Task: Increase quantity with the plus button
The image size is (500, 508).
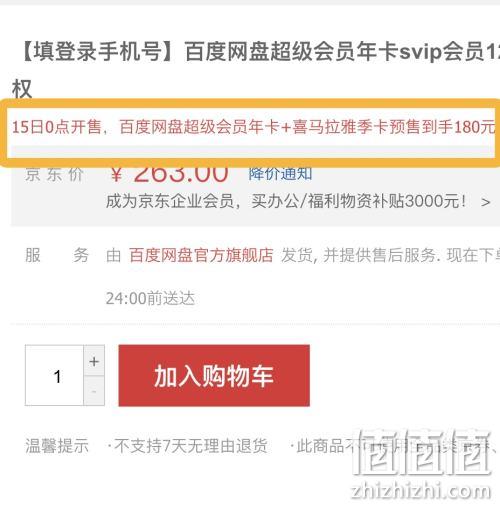Action: pyautogui.click(x=94, y=361)
